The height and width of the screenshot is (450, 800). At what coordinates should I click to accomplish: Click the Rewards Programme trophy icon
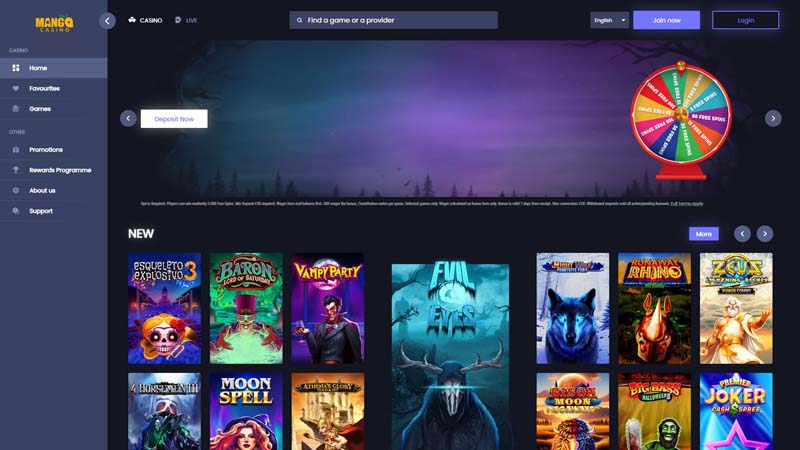tap(16, 170)
